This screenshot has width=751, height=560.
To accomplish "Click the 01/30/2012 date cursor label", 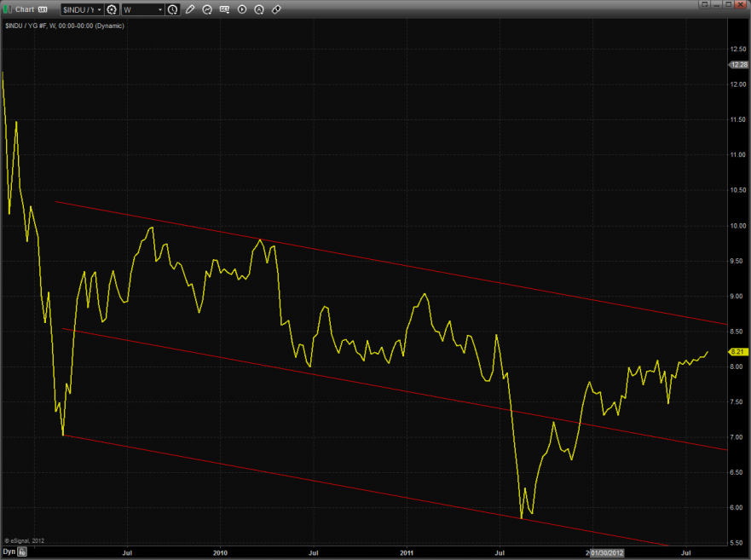I will point(607,553).
